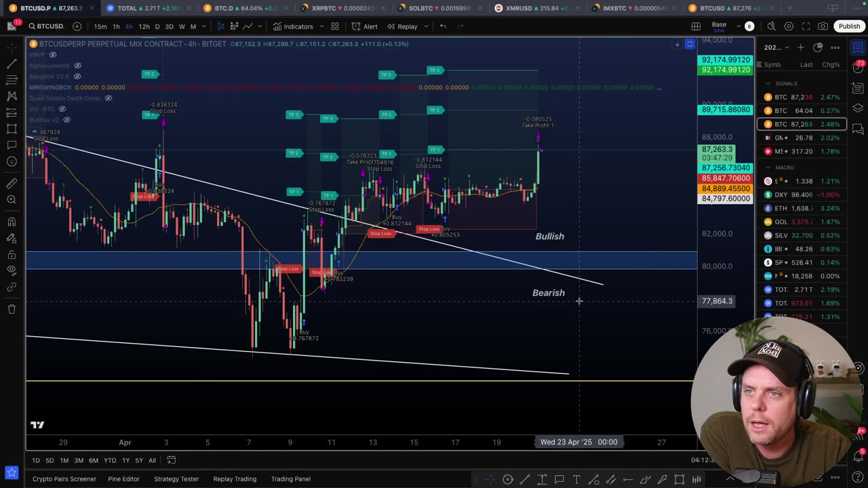Collapse the indicator legend chevron
This screenshot has width=868, height=488.
coord(34,131)
